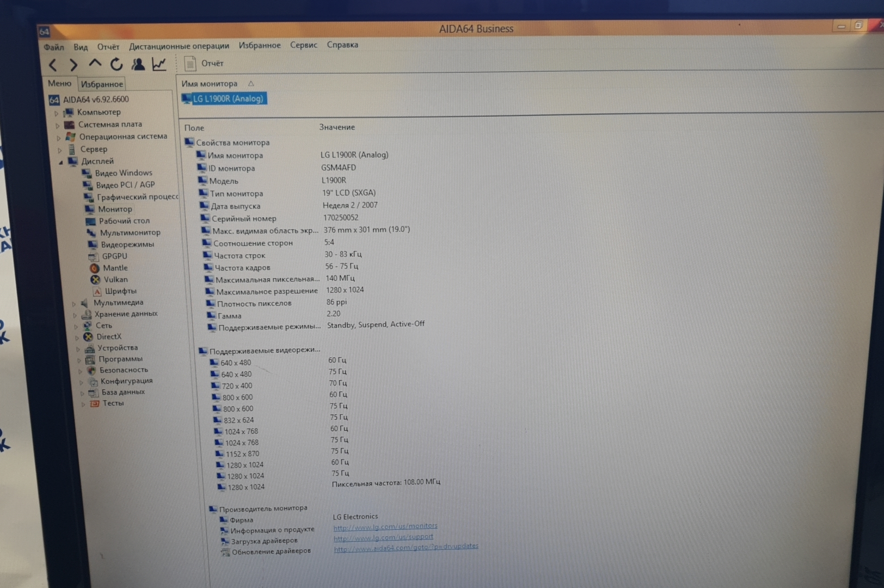Click the Устройства icon
Screen dimensions: 884x588
tap(89, 348)
